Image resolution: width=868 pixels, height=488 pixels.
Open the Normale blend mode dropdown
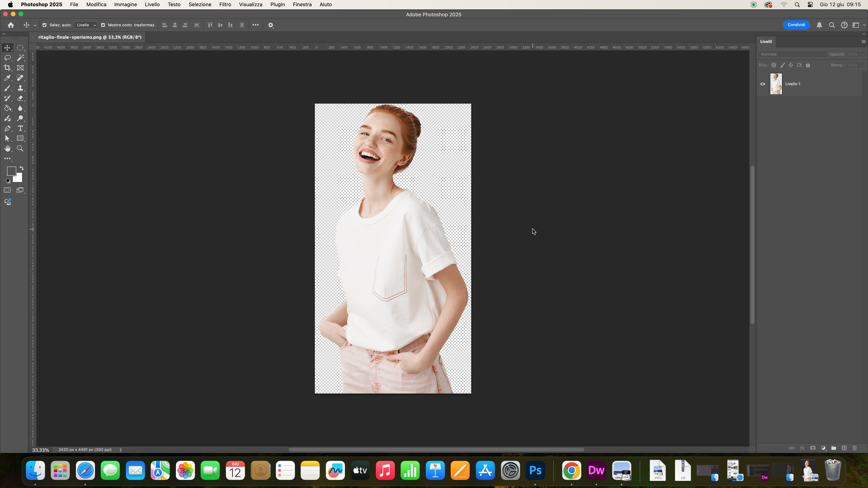793,54
